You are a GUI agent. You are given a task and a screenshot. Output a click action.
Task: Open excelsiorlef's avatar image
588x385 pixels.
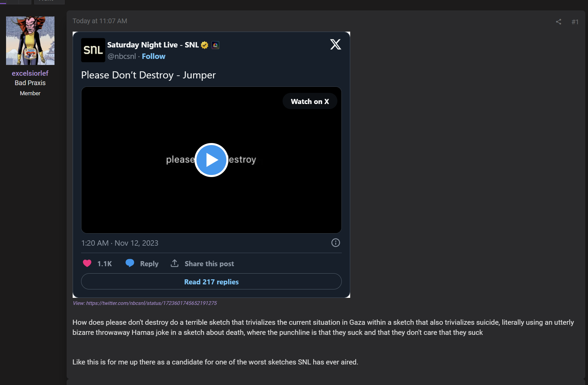(x=30, y=41)
